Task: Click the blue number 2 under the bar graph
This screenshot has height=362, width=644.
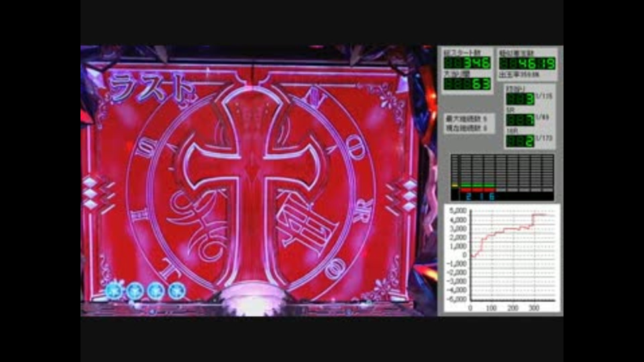Action: click(468, 197)
